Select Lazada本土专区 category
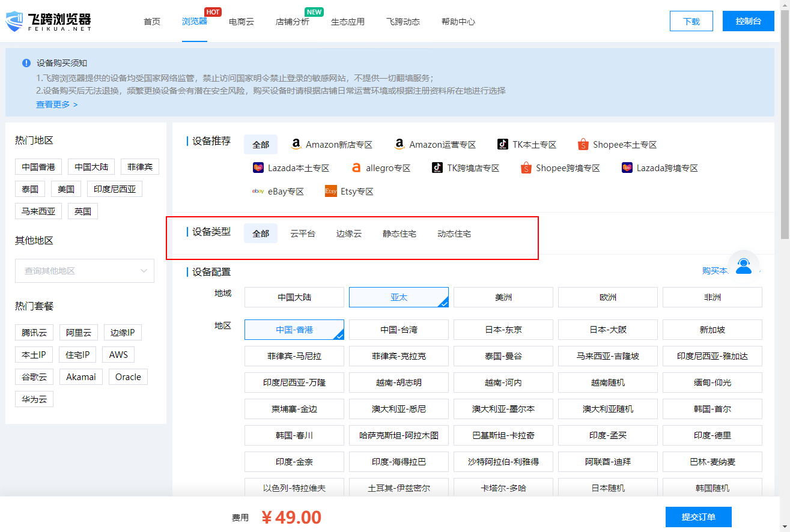The width and height of the screenshot is (790, 532). (291, 168)
